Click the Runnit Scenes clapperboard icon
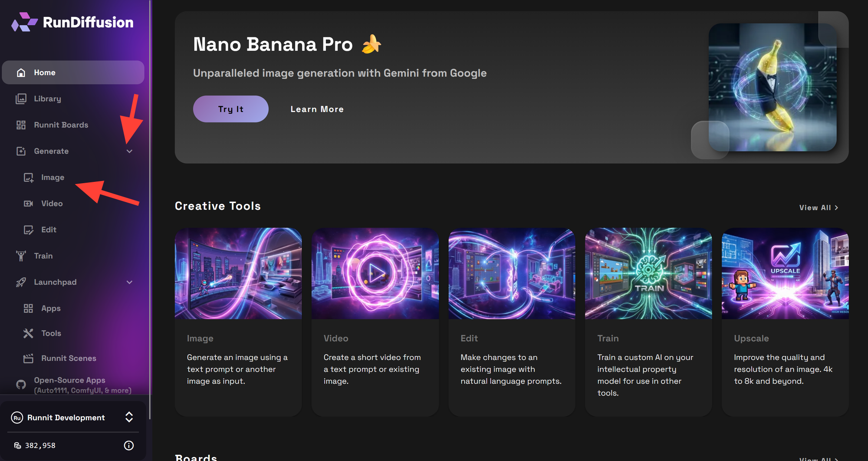The image size is (868, 461). 28,359
